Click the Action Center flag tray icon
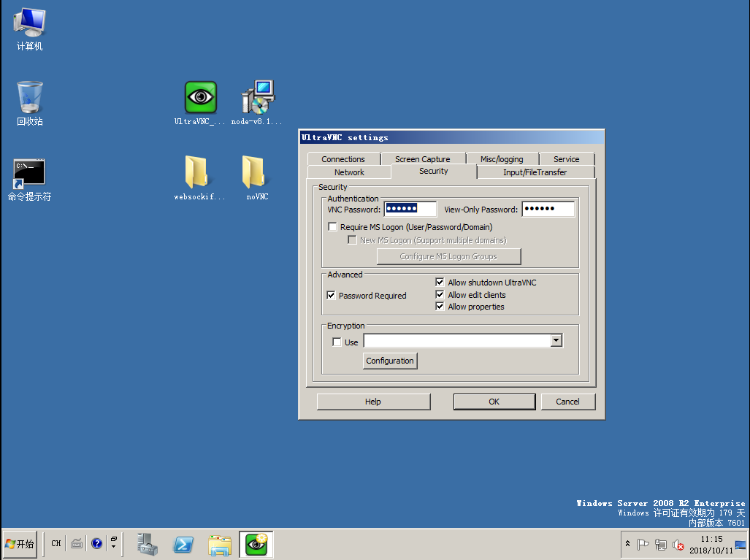 coord(643,544)
